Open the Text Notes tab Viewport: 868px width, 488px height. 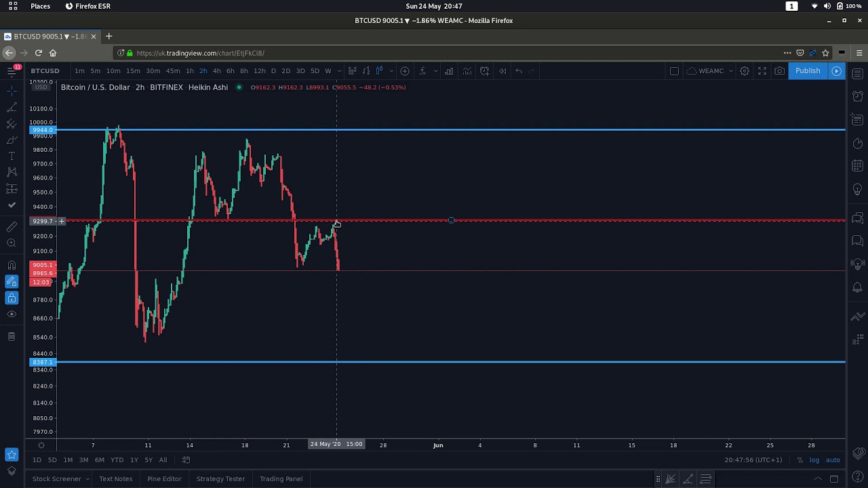click(x=116, y=479)
